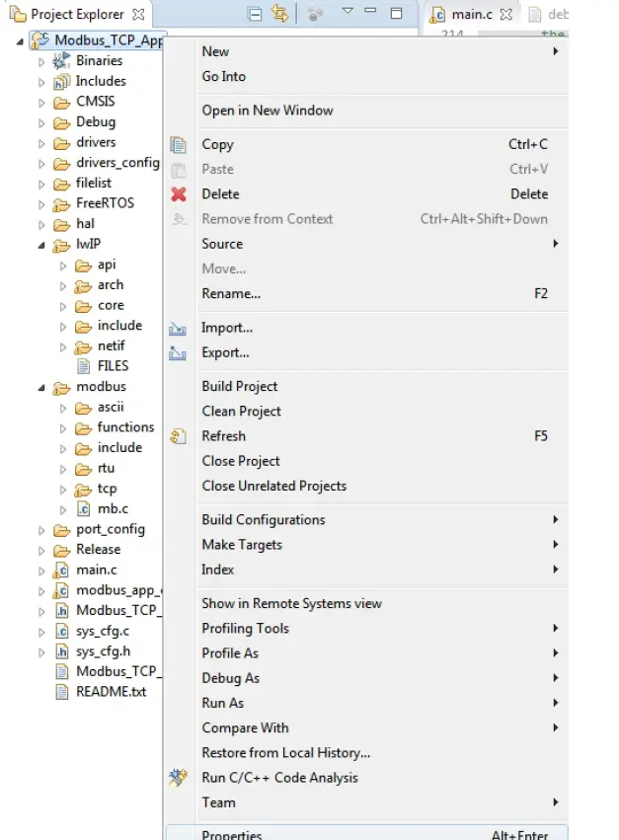Collapse the lwIP folder tree
619x840 pixels.
pos(41,245)
